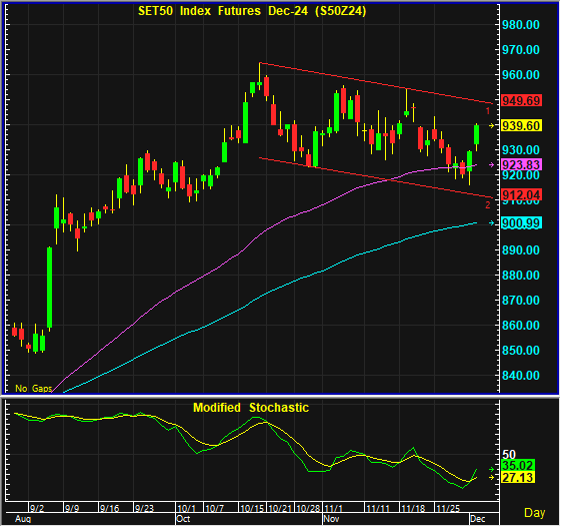
Task: Click the 949.69 red resistance price label
Action: [x=521, y=101]
